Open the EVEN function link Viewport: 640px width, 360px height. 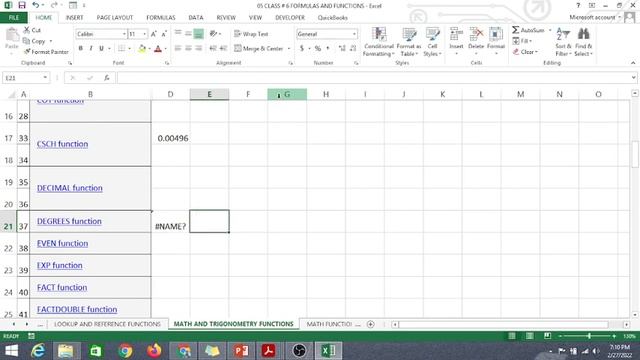(62, 243)
